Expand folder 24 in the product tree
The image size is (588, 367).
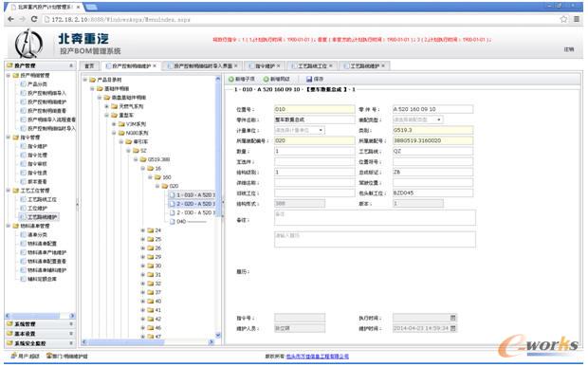143,230
